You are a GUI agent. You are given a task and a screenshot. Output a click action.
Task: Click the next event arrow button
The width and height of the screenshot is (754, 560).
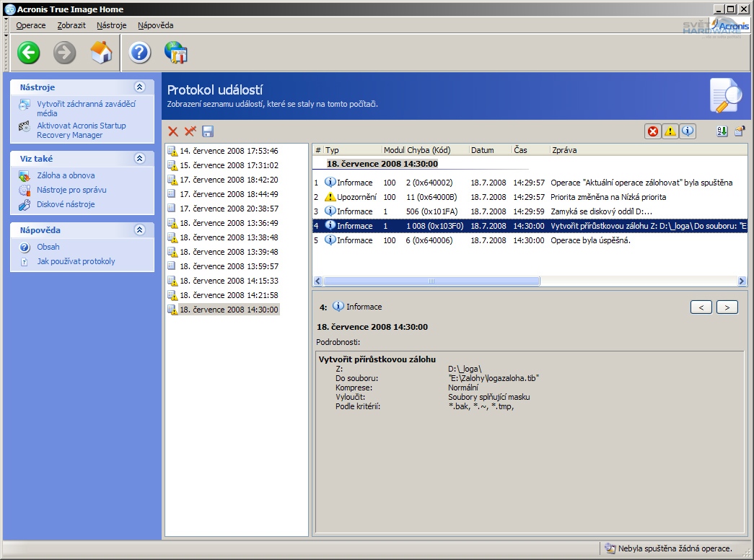pyautogui.click(x=727, y=307)
